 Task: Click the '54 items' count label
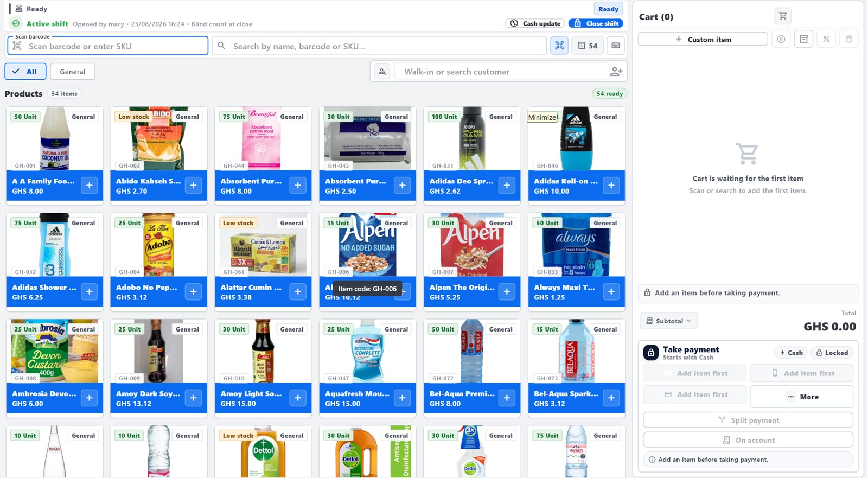click(65, 94)
